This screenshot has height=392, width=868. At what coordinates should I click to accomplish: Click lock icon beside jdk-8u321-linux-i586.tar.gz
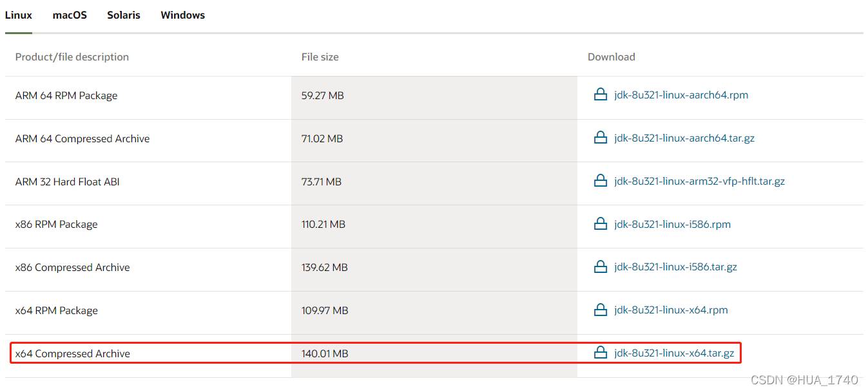tap(600, 267)
